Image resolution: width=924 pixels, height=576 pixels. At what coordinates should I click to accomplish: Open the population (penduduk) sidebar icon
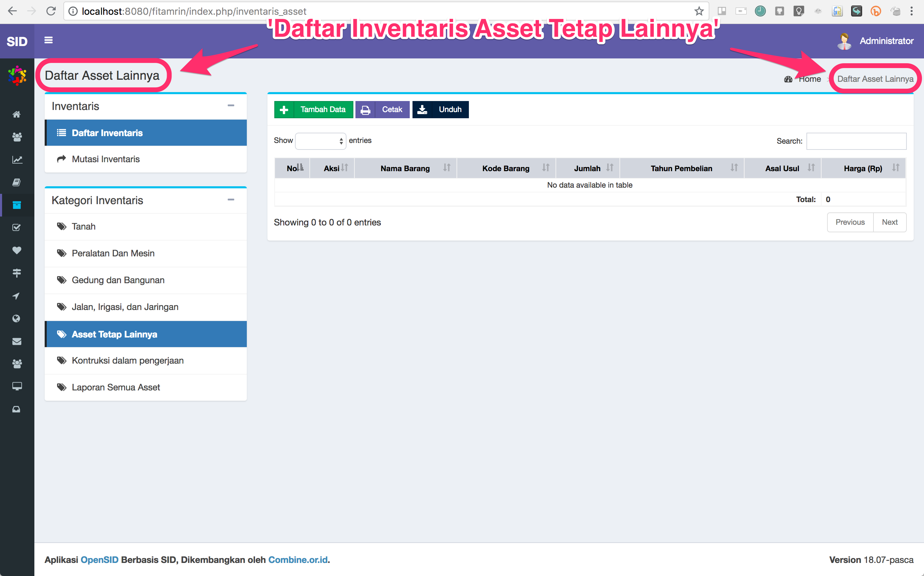(x=17, y=137)
